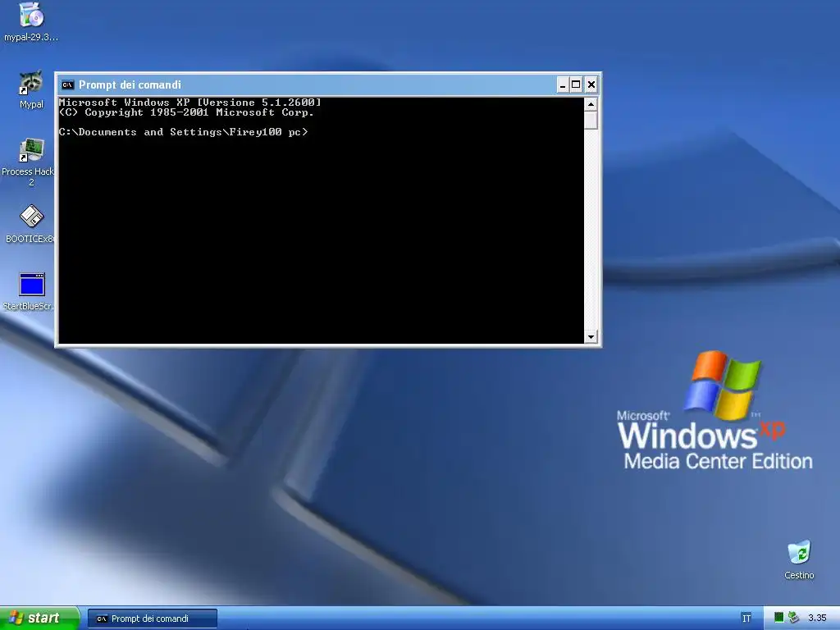Click the console vertical scrollbar thumb
Viewport: 840px width, 630px height.
[591, 120]
